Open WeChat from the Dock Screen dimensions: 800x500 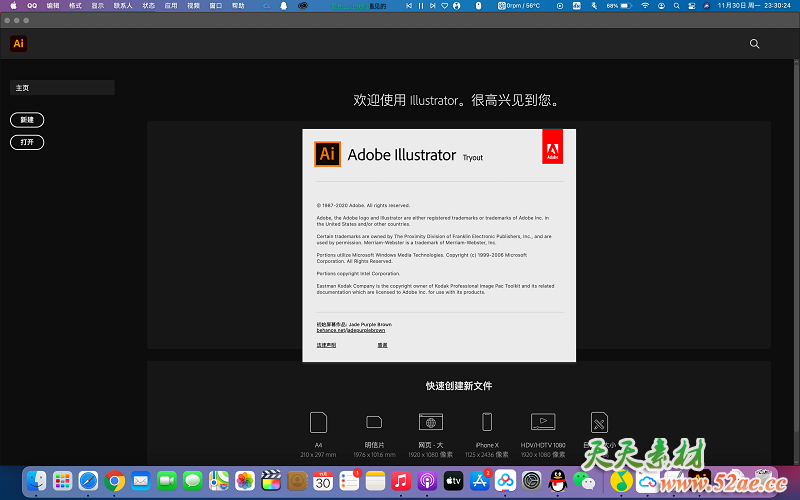(584, 481)
